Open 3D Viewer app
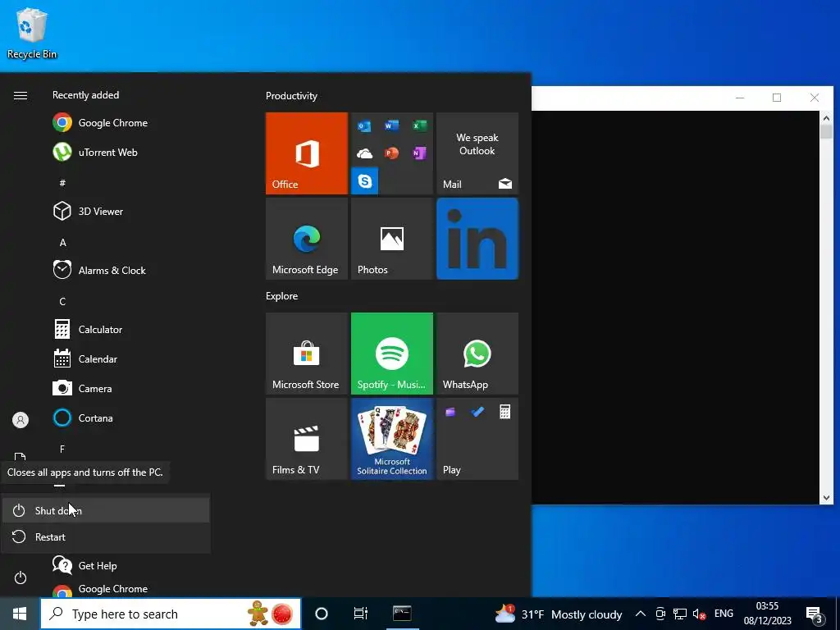The height and width of the screenshot is (630, 840). 88,211
